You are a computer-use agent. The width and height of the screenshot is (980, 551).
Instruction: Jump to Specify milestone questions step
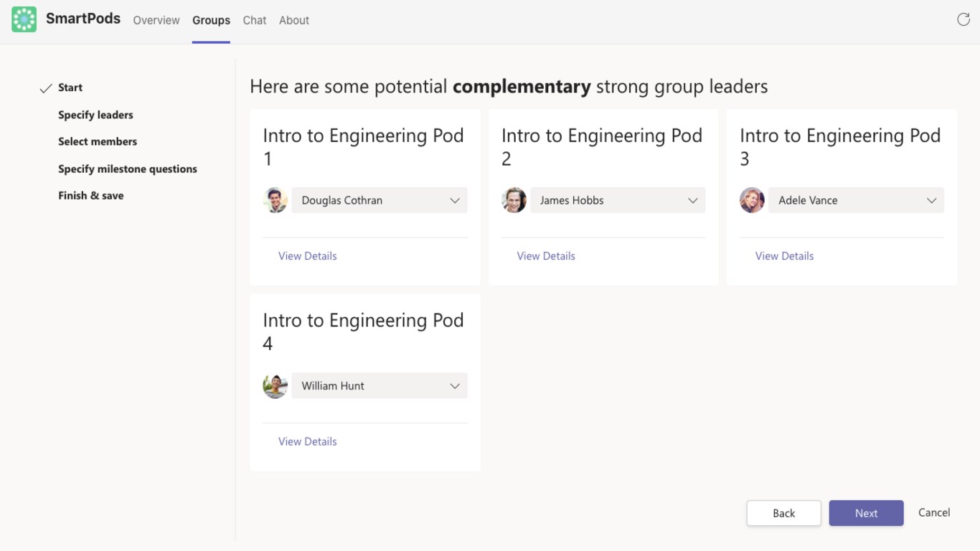coord(128,169)
